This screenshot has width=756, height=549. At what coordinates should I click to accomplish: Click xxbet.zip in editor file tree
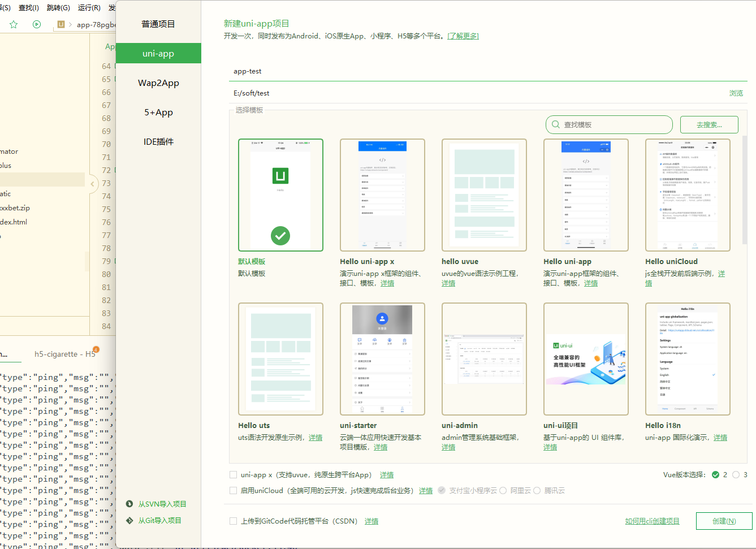[15, 208]
